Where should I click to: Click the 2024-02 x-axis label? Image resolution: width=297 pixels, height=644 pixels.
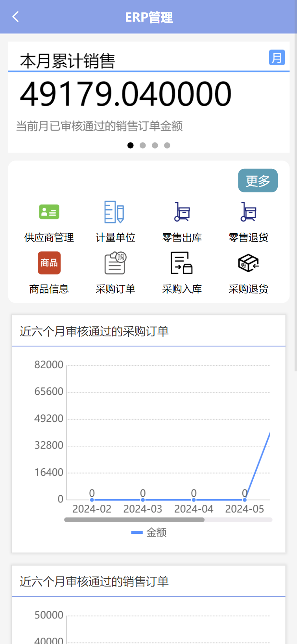(x=92, y=509)
